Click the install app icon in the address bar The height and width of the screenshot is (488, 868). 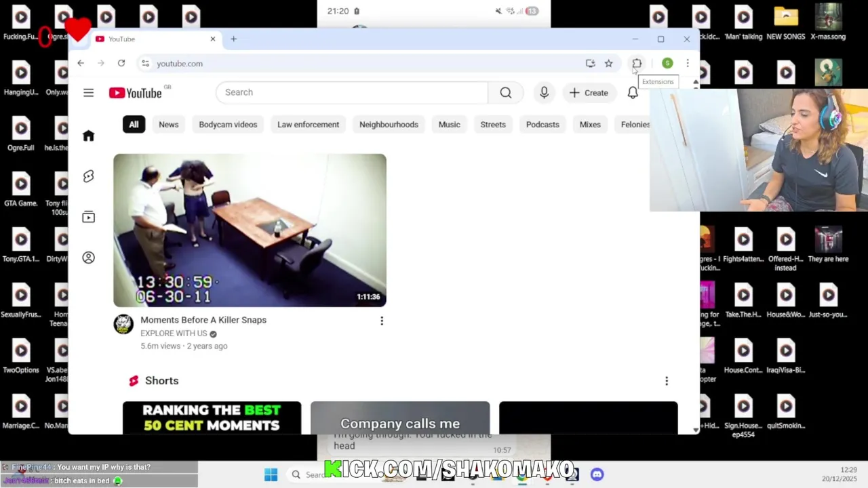pyautogui.click(x=590, y=63)
